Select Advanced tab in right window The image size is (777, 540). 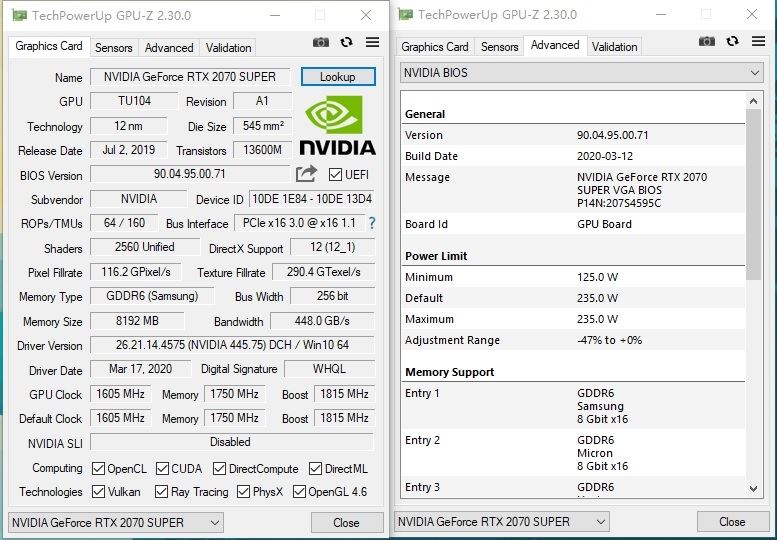[555, 45]
